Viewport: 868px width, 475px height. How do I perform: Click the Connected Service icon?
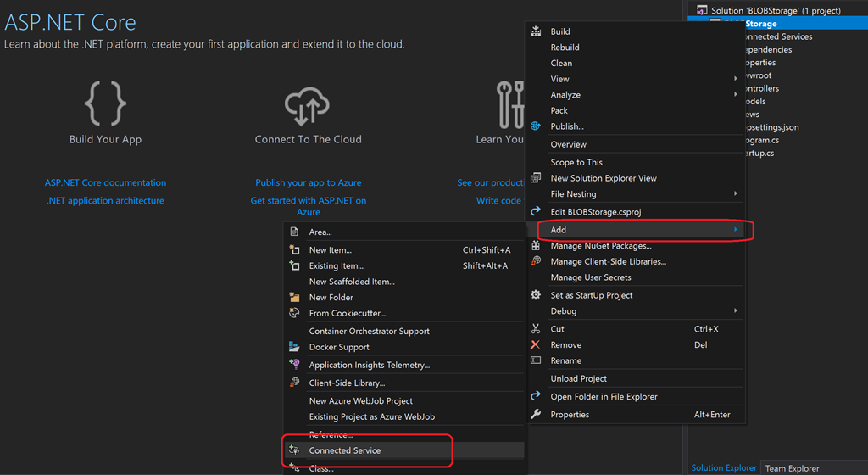[294, 450]
